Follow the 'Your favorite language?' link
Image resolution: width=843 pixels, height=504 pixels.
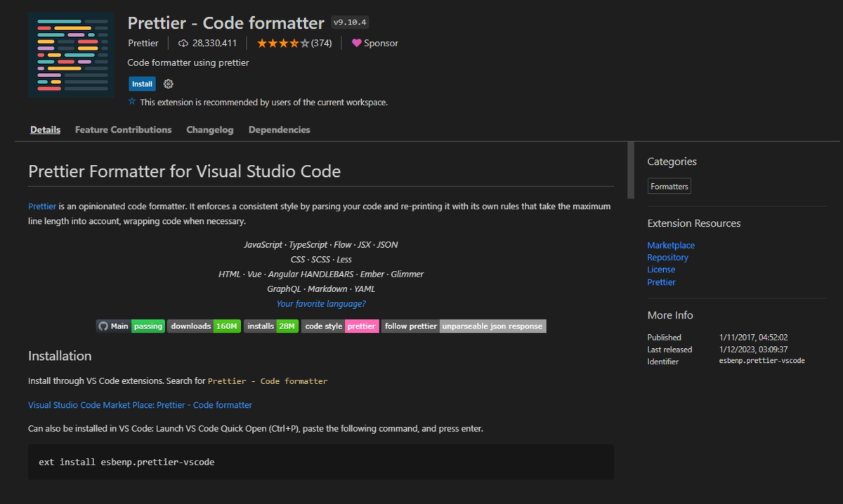coord(321,304)
